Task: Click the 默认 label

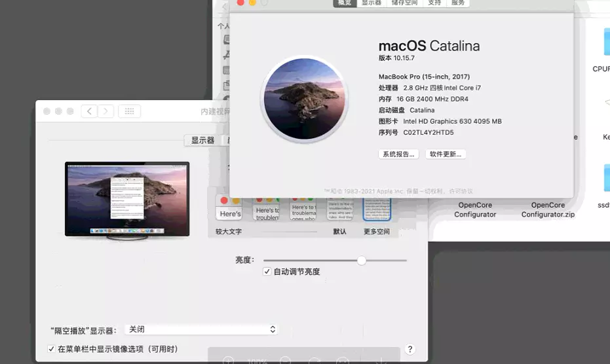Action: (x=339, y=231)
